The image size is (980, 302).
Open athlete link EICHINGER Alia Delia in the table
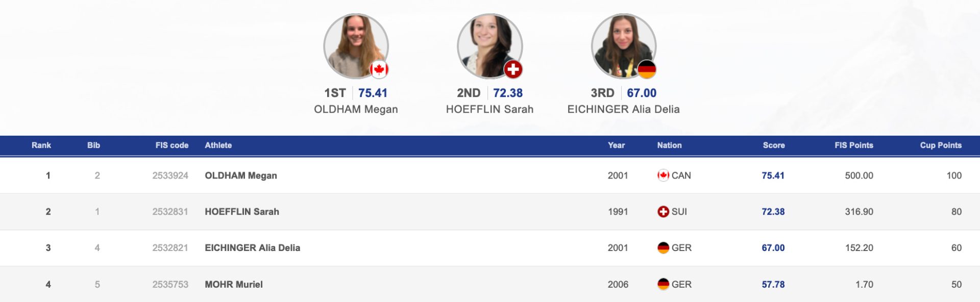click(253, 248)
